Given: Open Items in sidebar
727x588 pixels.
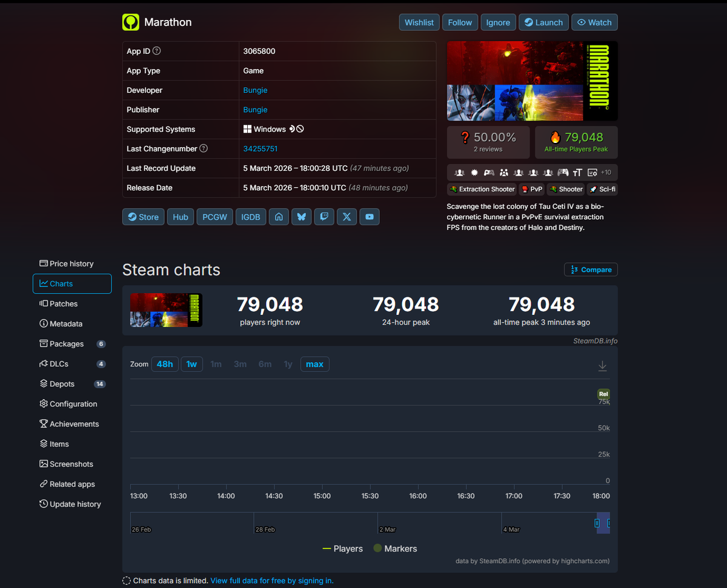Looking at the screenshot, I should point(72,444).
